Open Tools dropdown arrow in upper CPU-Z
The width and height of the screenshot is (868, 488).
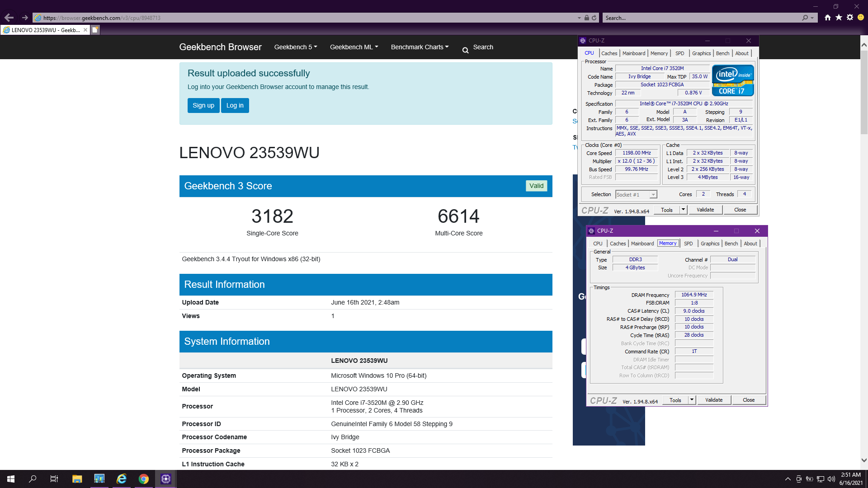(x=683, y=210)
